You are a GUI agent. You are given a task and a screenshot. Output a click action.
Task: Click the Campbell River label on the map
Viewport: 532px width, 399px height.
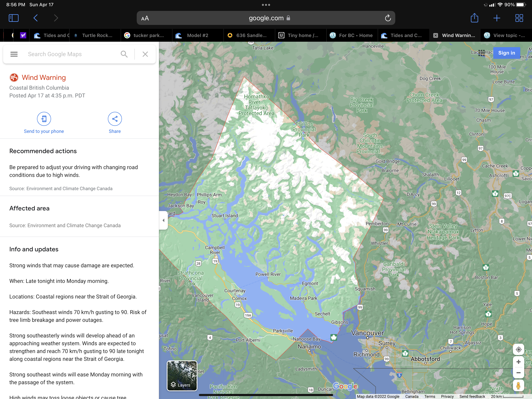click(215, 250)
